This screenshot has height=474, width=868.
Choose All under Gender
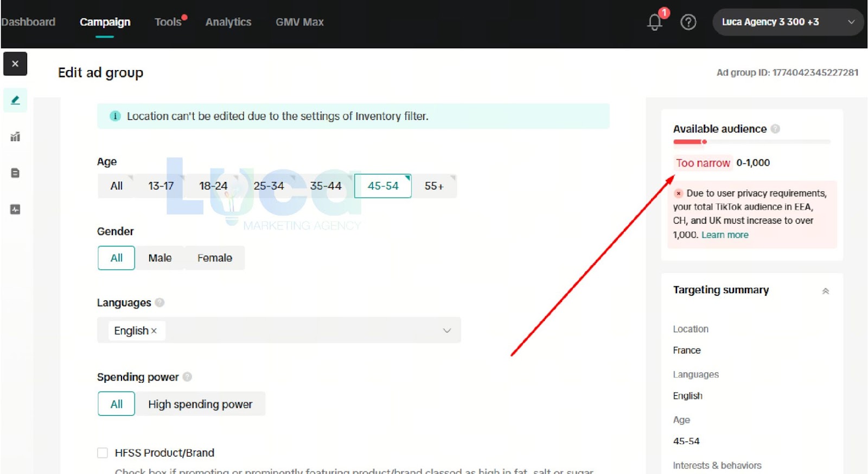[116, 258]
